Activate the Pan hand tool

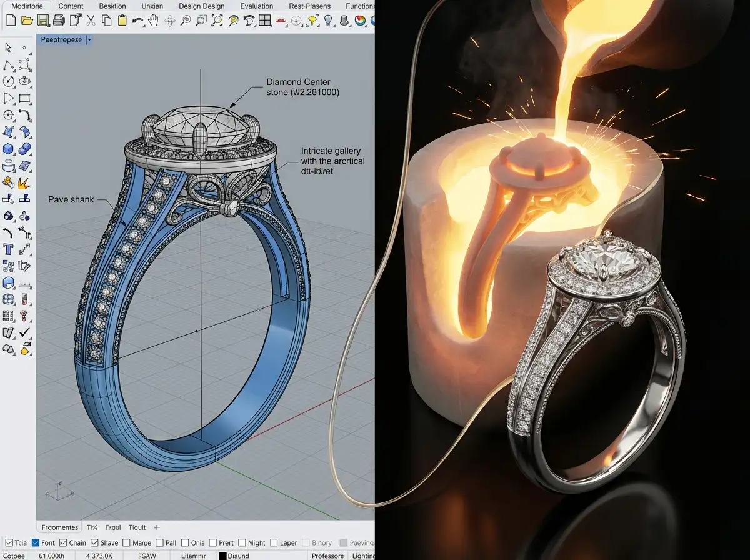click(152, 20)
